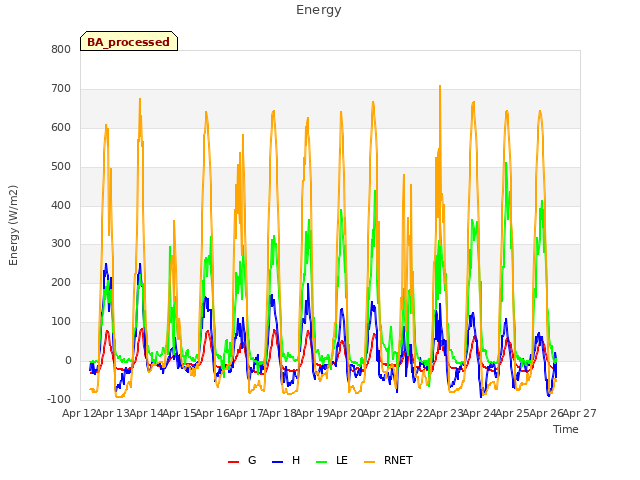Image resolution: width=640 pixels, height=480 pixels.
Task: Select the Energy chart title
Action: 319,10
